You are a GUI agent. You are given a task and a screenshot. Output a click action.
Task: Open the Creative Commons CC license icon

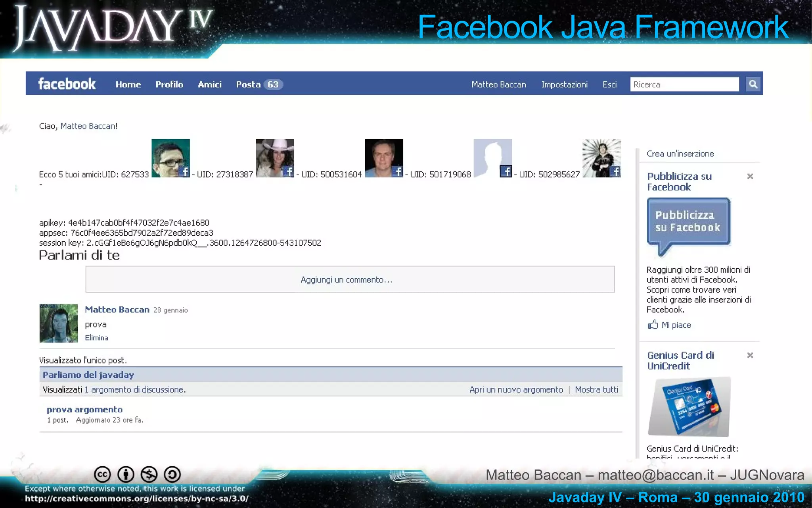102,474
